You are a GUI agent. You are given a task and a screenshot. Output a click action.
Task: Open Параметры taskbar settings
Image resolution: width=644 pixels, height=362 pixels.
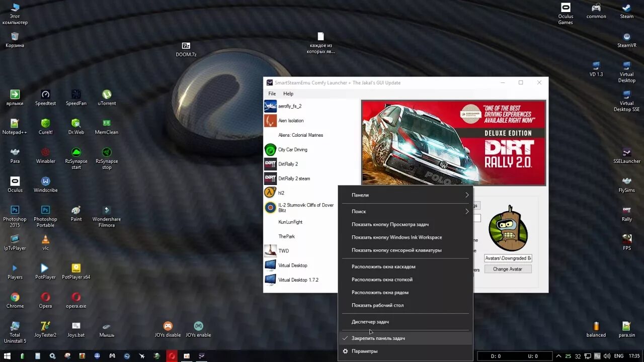click(x=406, y=351)
